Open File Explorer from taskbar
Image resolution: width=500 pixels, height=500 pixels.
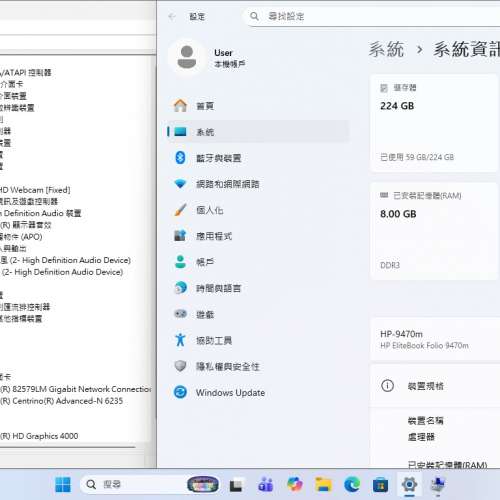click(x=324, y=485)
